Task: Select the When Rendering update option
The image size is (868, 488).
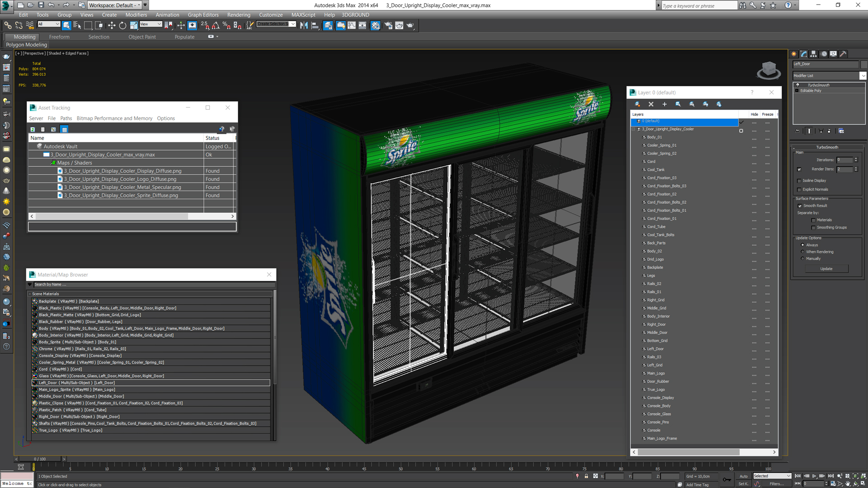Action: [802, 252]
